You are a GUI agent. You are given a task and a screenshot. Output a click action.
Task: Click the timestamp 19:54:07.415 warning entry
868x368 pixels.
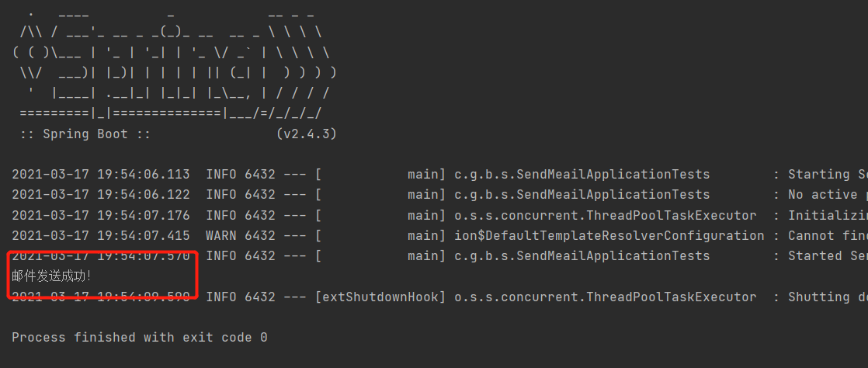coord(101,235)
